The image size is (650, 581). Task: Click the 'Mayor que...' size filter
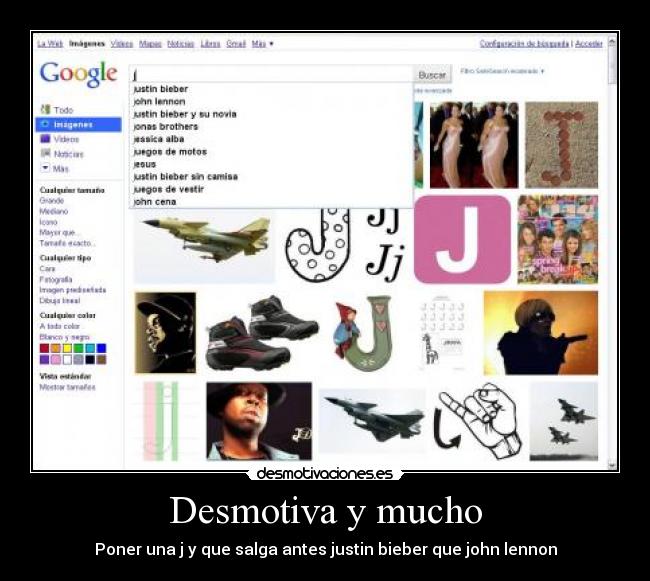coord(58,232)
